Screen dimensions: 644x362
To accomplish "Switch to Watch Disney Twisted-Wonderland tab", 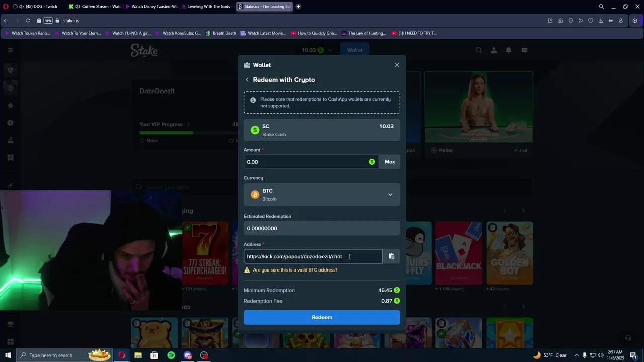I will (151, 7).
